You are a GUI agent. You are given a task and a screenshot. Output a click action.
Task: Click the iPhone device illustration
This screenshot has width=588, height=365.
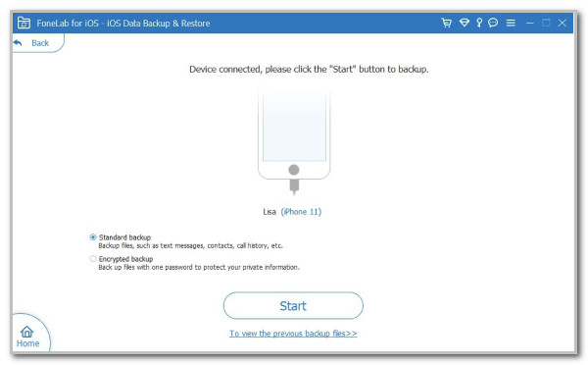[x=294, y=143]
